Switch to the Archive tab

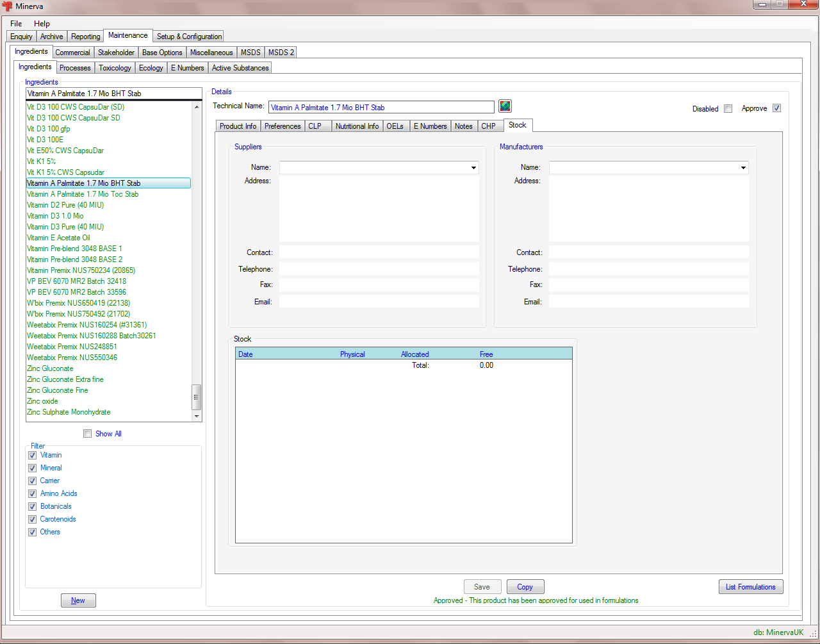click(51, 37)
